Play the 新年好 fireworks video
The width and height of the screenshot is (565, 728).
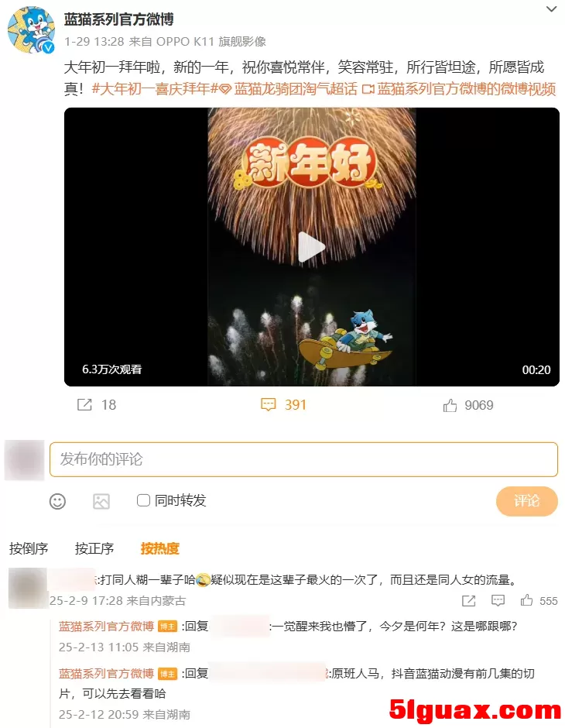(311, 248)
